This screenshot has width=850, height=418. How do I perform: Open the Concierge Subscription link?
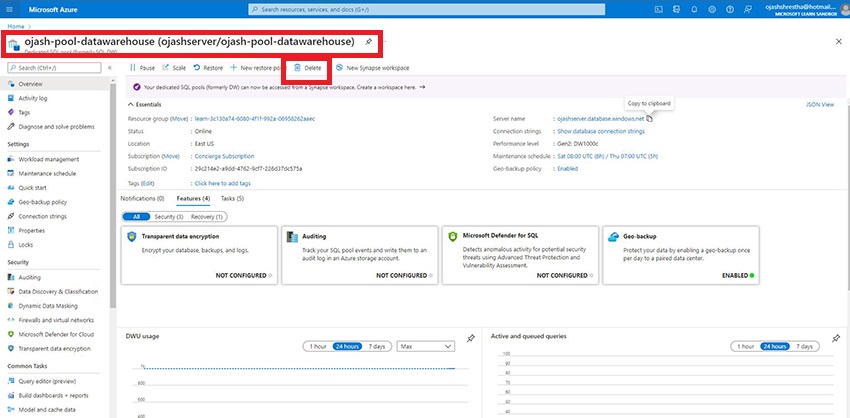tap(224, 156)
